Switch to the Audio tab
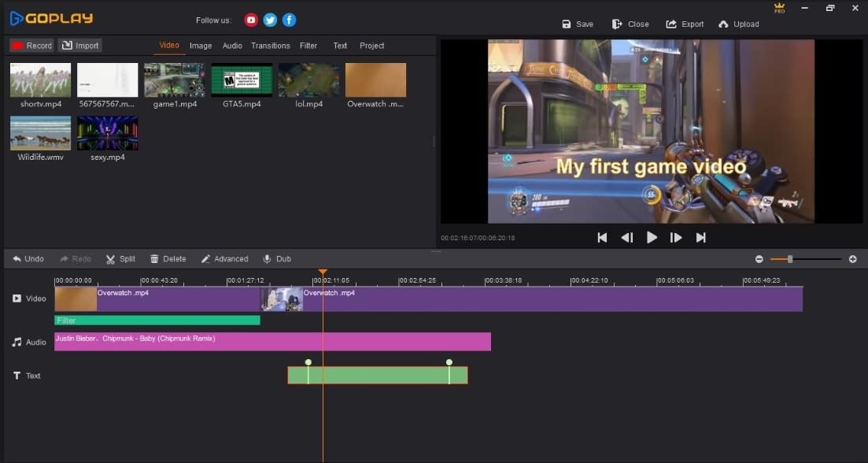Image resolution: width=868 pixels, height=463 pixels. (x=232, y=46)
